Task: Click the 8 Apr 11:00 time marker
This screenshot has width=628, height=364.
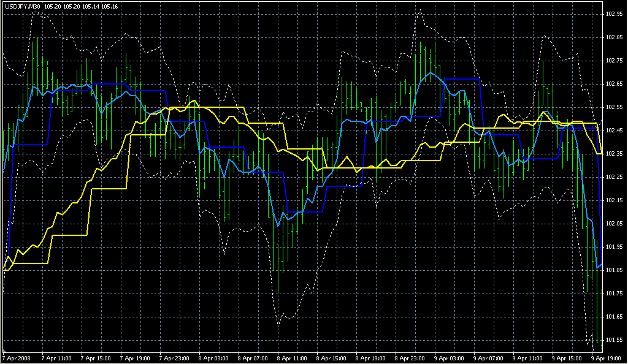Action: [293, 357]
